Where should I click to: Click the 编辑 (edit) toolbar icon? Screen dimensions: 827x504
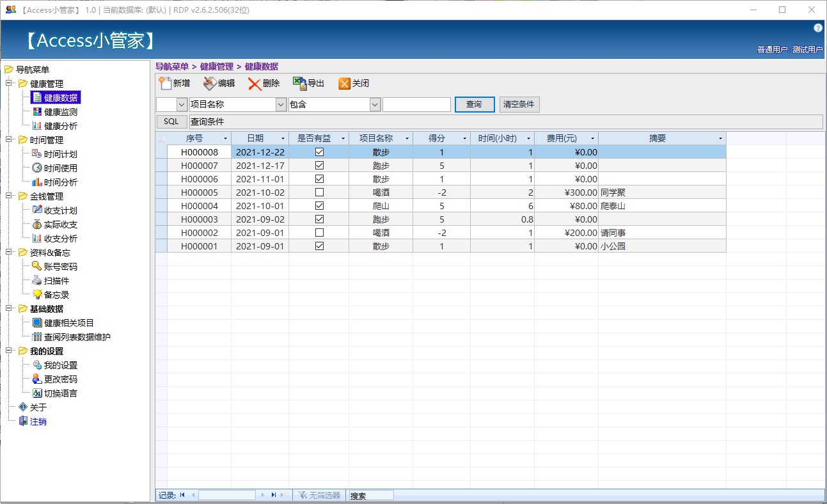pyautogui.click(x=210, y=83)
